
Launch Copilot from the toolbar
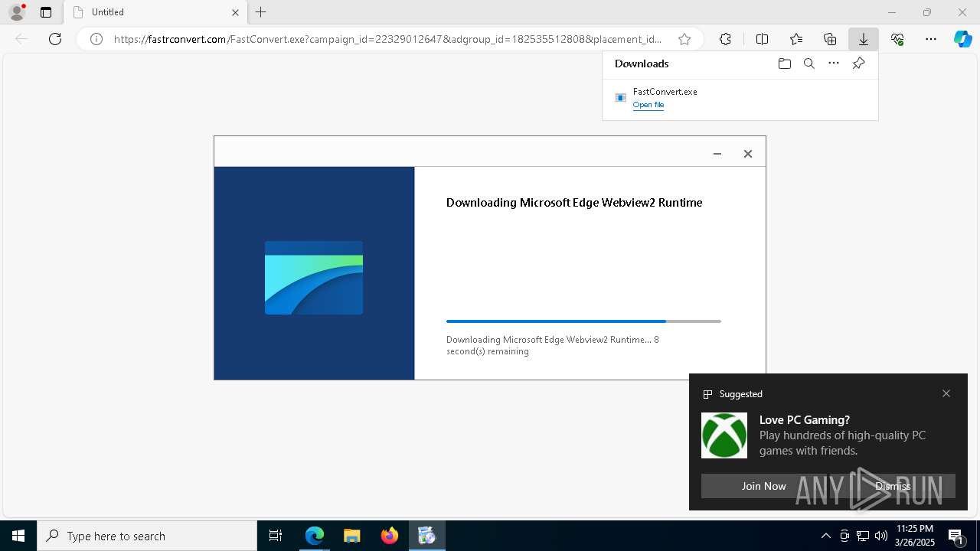tap(962, 39)
